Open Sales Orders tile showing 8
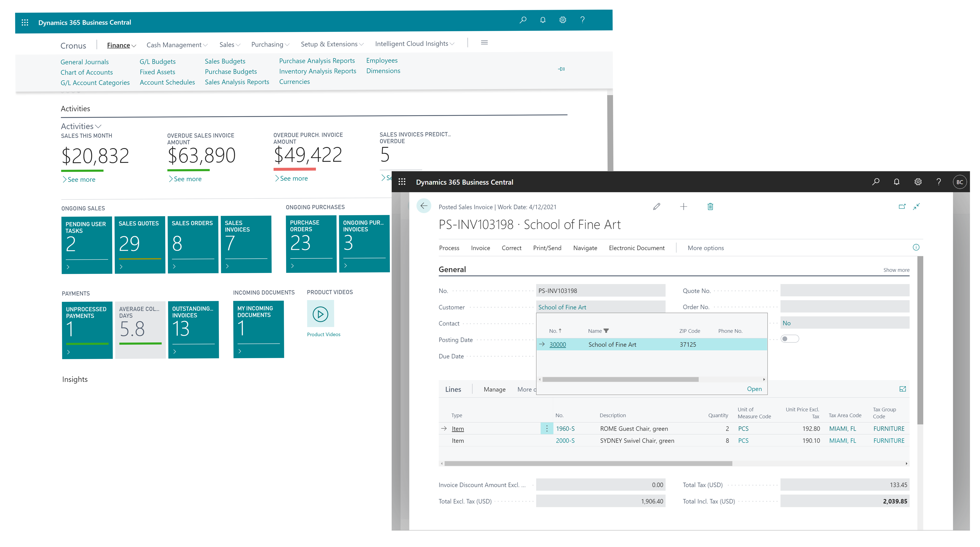The height and width of the screenshot is (547, 980). coord(193,244)
